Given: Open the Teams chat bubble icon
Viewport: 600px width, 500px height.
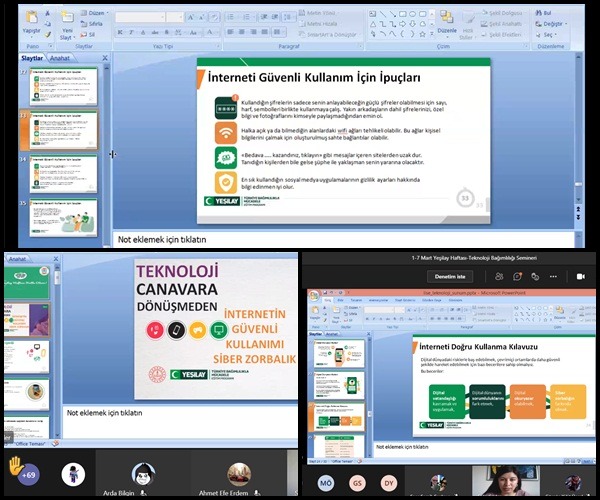Looking at the screenshot, I should click(x=517, y=276).
